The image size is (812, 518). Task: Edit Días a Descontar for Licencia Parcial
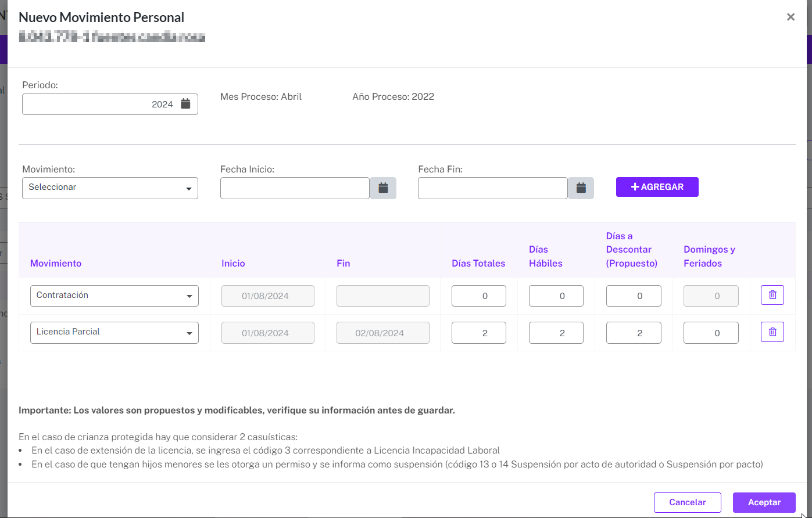pyautogui.click(x=634, y=333)
